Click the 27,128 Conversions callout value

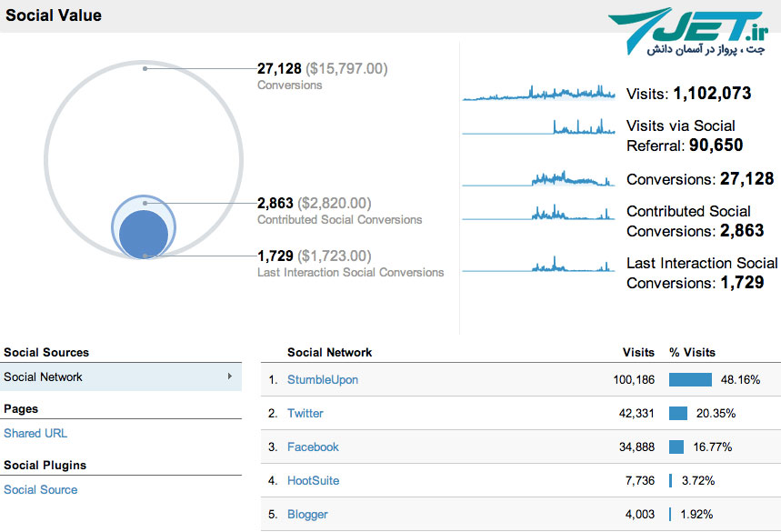pyautogui.click(x=279, y=68)
